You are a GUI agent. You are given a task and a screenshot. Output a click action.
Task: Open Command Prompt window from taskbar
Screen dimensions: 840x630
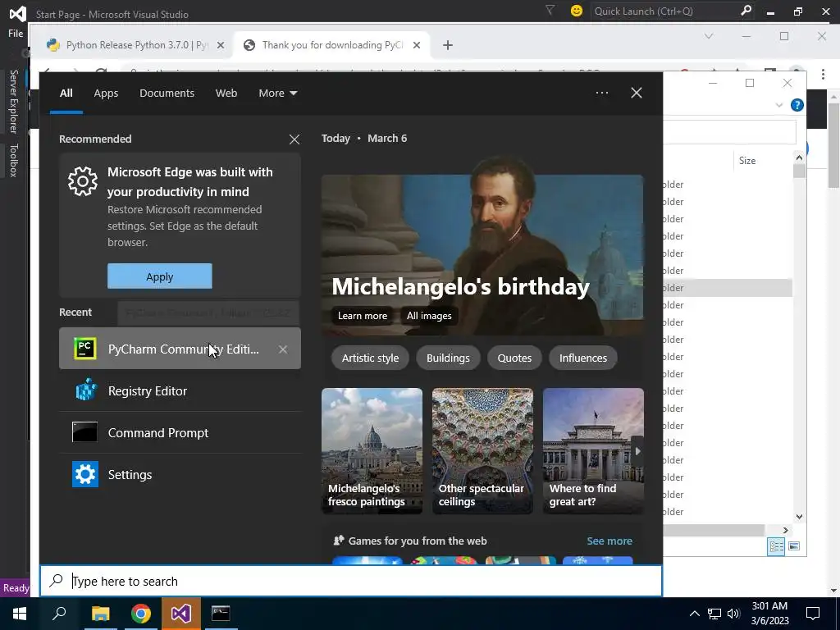pos(221,614)
